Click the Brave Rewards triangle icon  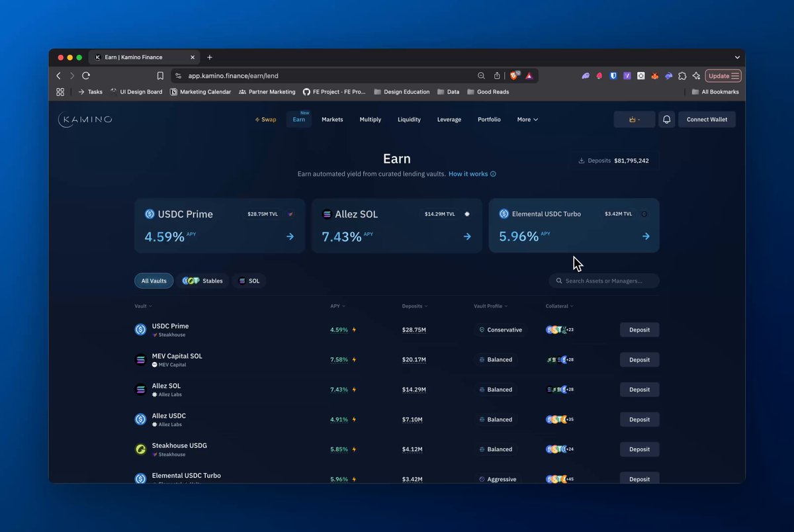click(x=529, y=76)
